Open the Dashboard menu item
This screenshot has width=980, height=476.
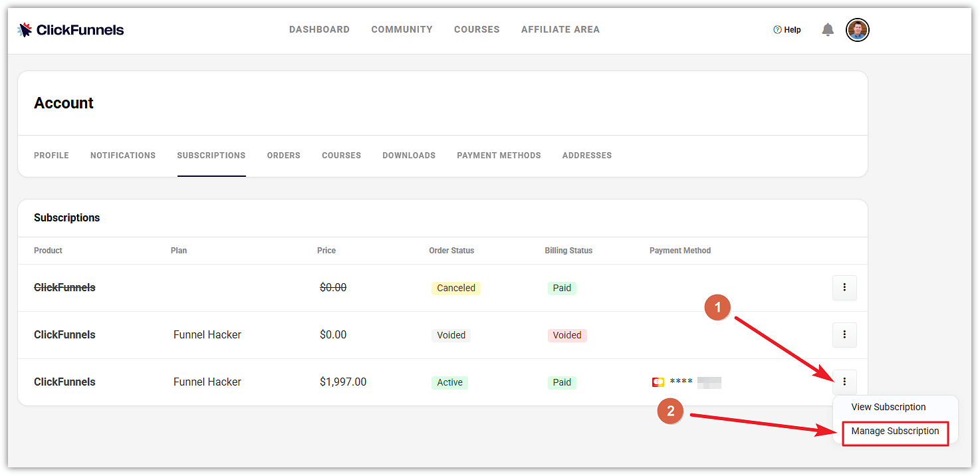coord(319,29)
